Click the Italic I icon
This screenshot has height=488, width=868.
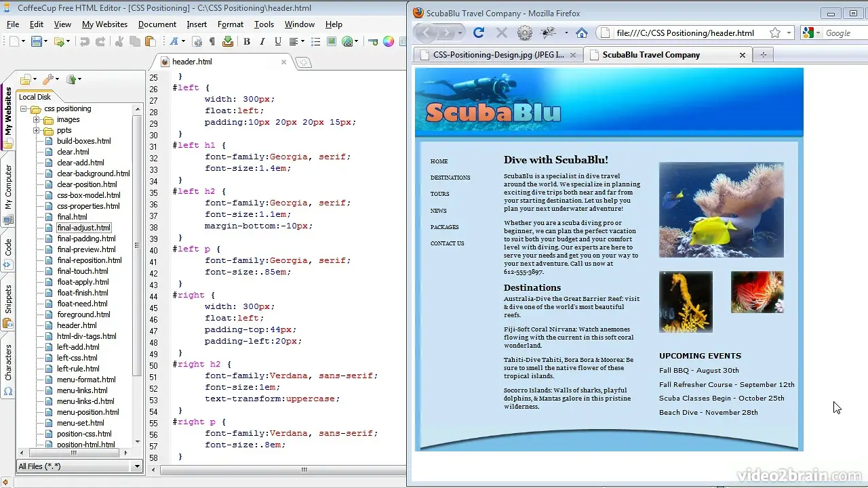click(262, 41)
